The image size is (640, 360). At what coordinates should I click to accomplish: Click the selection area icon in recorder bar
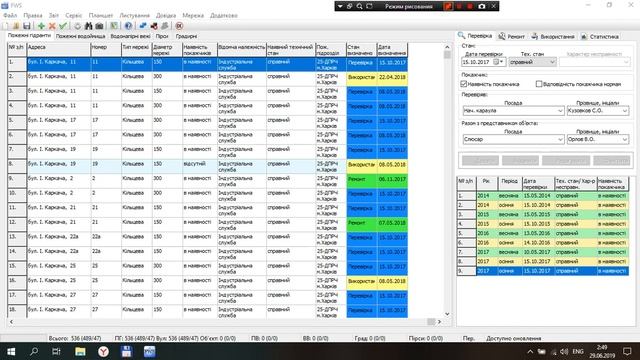[x=369, y=6]
